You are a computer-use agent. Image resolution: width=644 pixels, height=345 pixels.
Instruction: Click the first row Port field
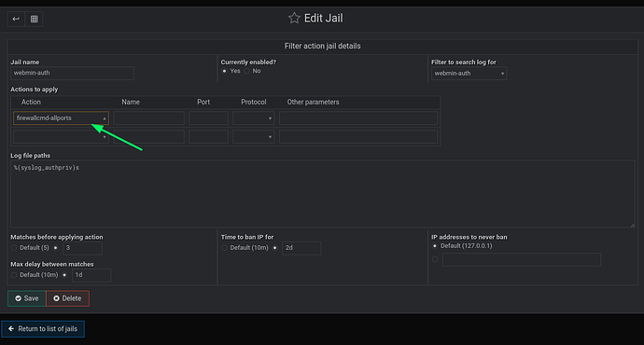pos(209,118)
